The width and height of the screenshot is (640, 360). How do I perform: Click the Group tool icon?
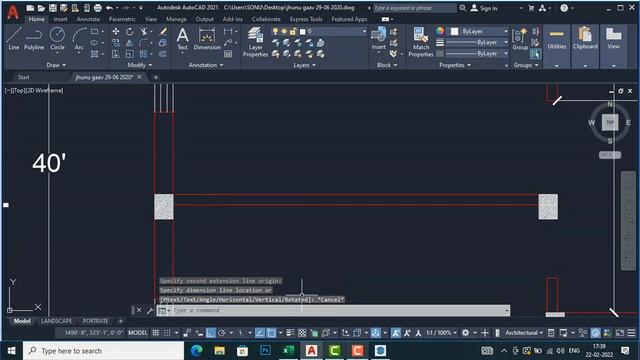click(520, 39)
